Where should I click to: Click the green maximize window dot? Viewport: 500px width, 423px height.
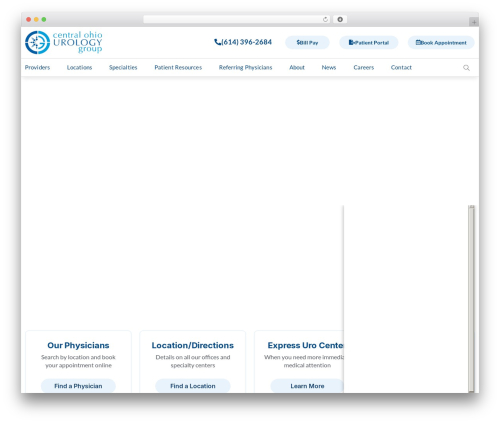pos(44,19)
